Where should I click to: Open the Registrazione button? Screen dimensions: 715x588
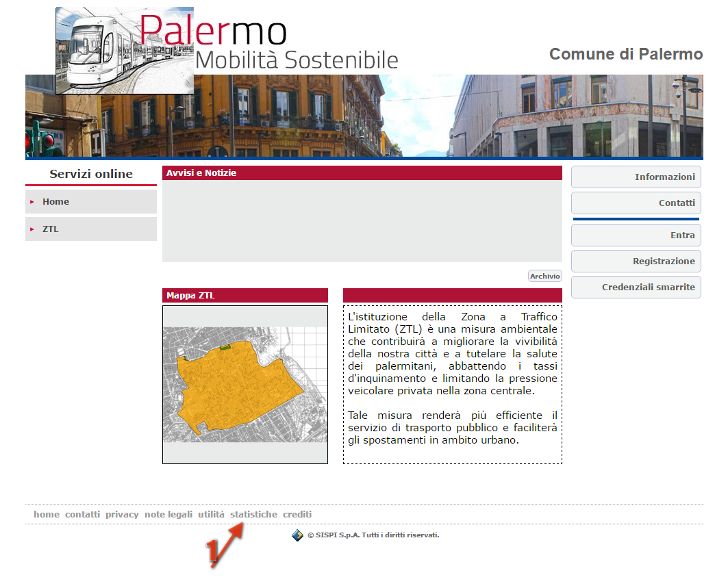(636, 261)
